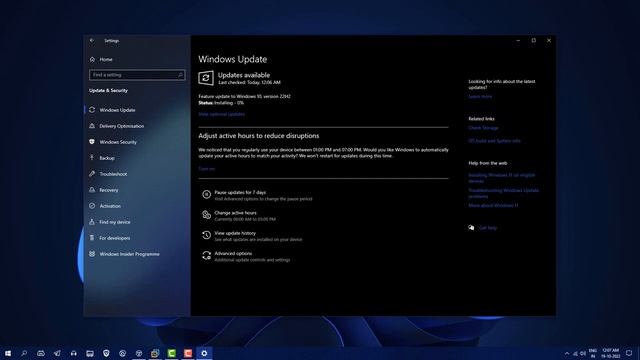The width and height of the screenshot is (640, 360).
Task: Open 'OS build and System info' link
Action: click(494, 141)
